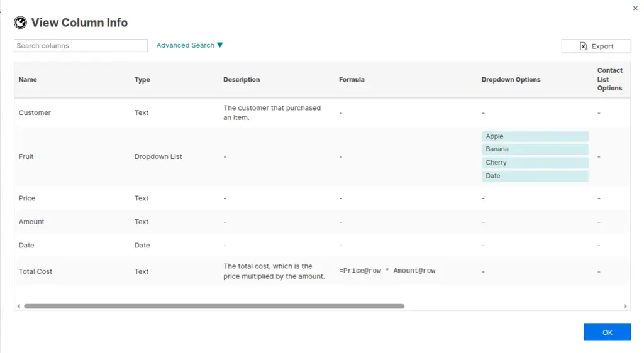Click the Total Cost description text
Screen dimensions: 644x353
274,271
